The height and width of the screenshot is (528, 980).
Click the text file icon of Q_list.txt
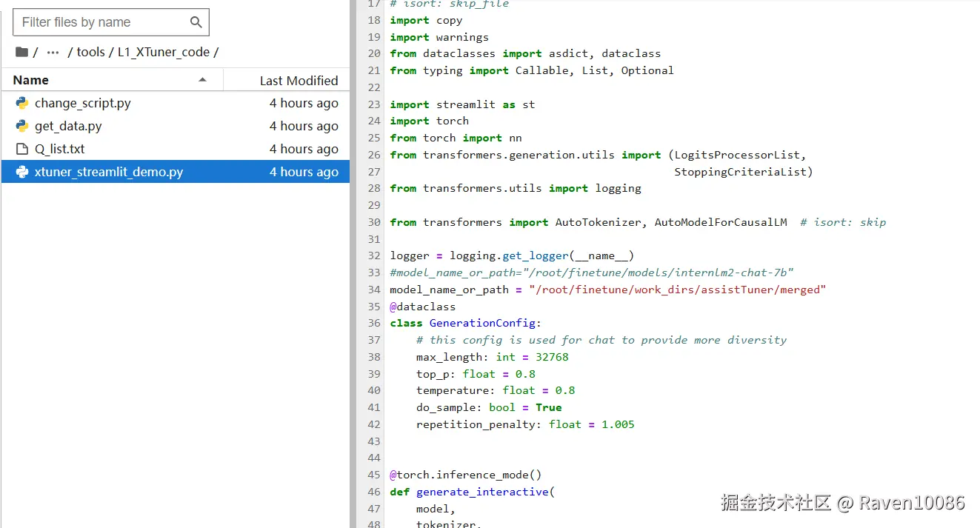22,149
